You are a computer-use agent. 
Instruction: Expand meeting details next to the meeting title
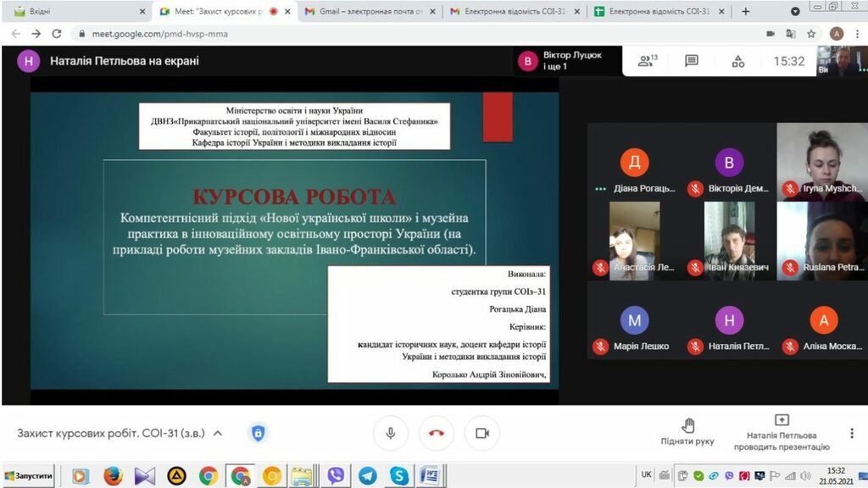(218, 433)
